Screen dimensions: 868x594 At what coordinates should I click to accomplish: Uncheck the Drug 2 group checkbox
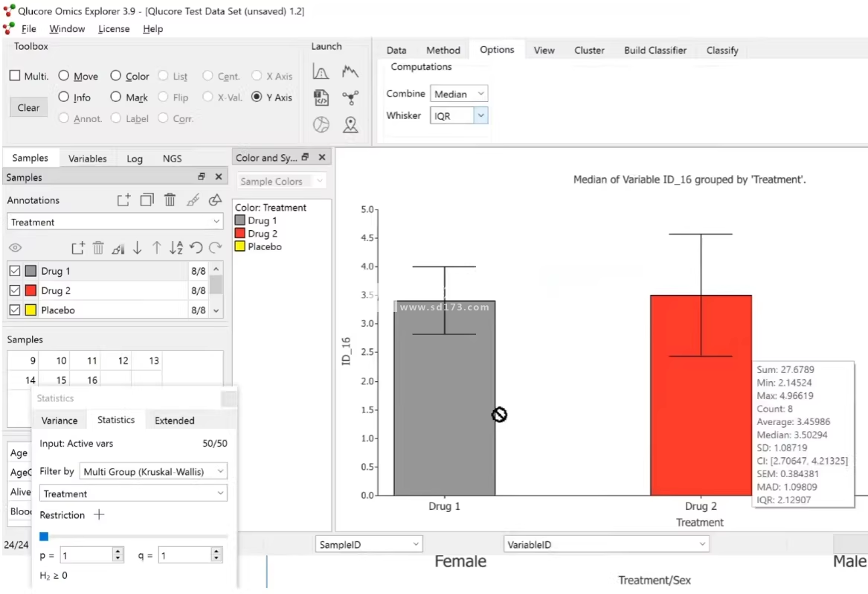(15, 290)
